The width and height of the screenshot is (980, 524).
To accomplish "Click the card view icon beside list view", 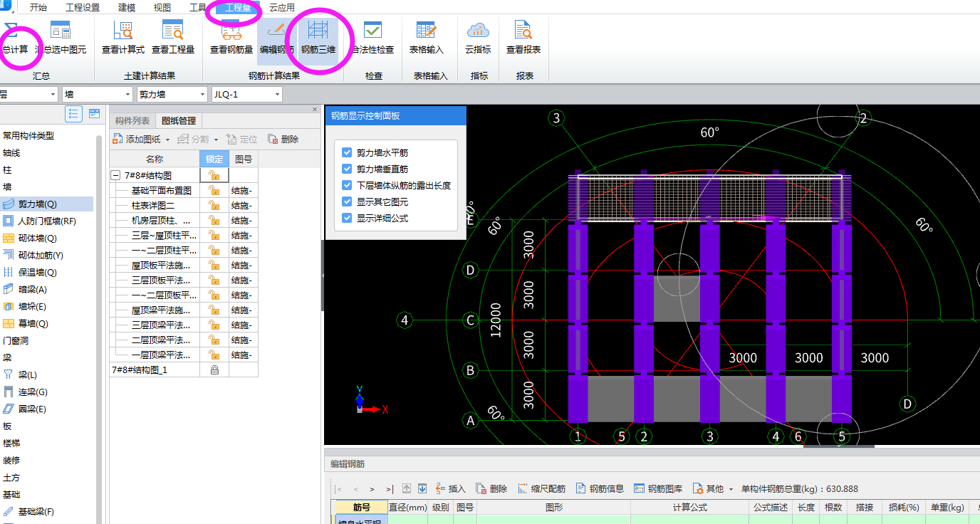I will click(x=94, y=114).
